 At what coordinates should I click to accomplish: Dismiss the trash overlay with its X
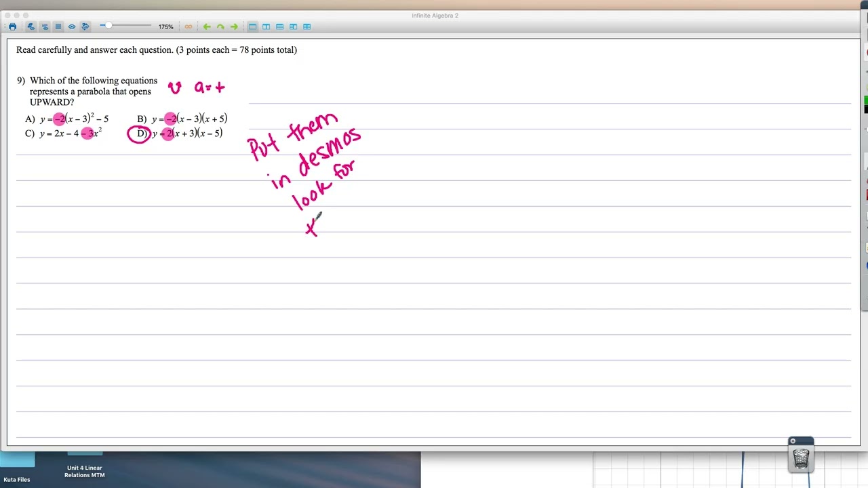point(793,441)
